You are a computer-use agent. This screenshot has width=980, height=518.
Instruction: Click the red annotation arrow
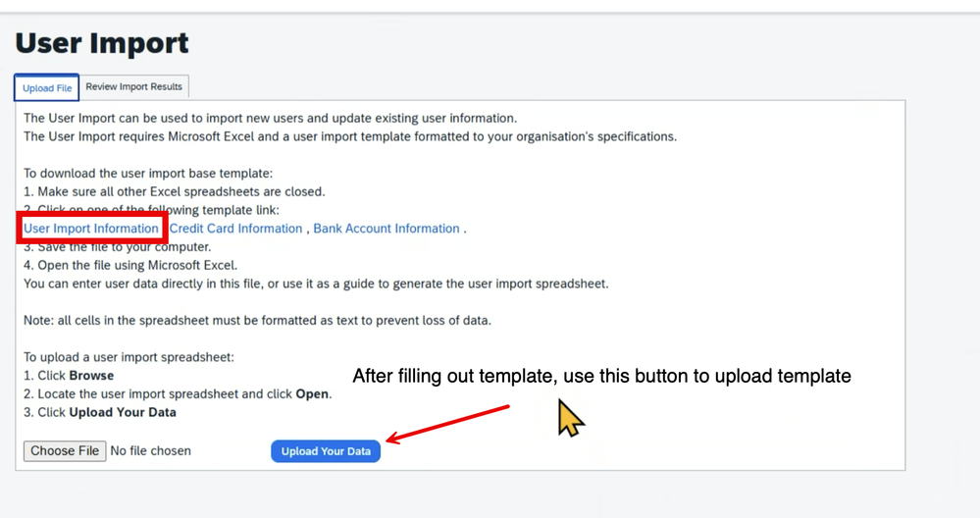447,424
